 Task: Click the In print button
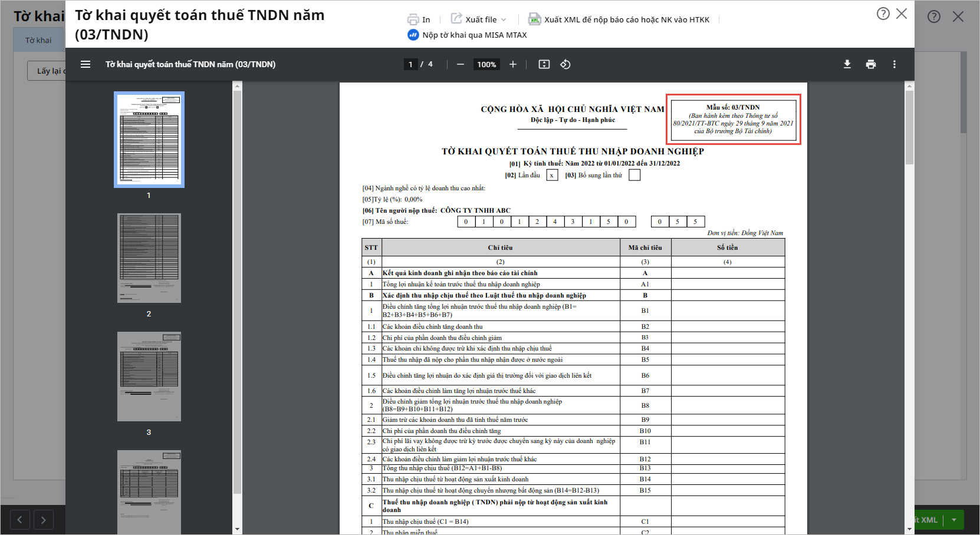point(419,19)
